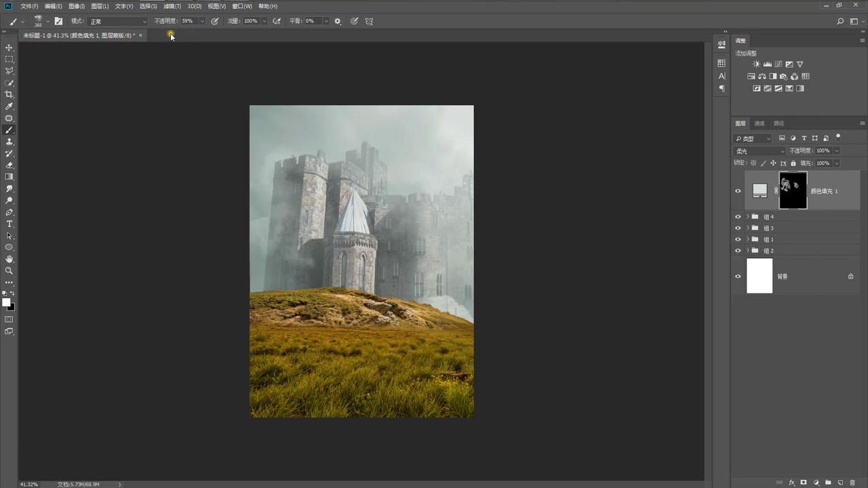Viewport: 868px width, 488px height.
Task: Expand the 组 3 group
Action: click(x=748, y=228)
